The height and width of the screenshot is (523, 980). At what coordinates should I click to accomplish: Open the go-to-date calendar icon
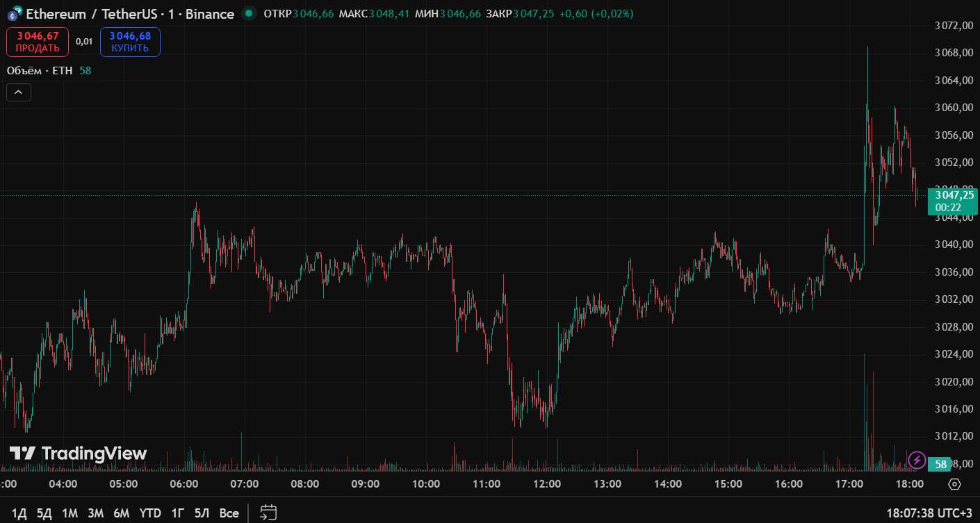pos(268,513)
